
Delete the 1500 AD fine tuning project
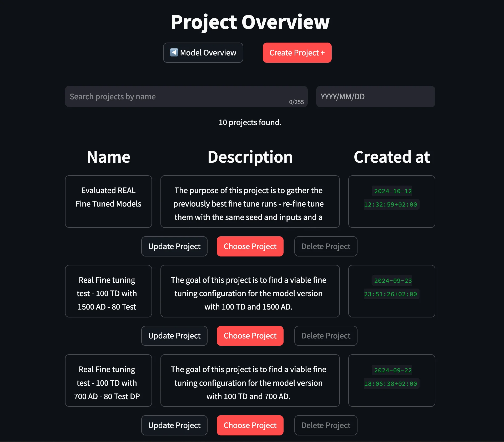(326, 336)
